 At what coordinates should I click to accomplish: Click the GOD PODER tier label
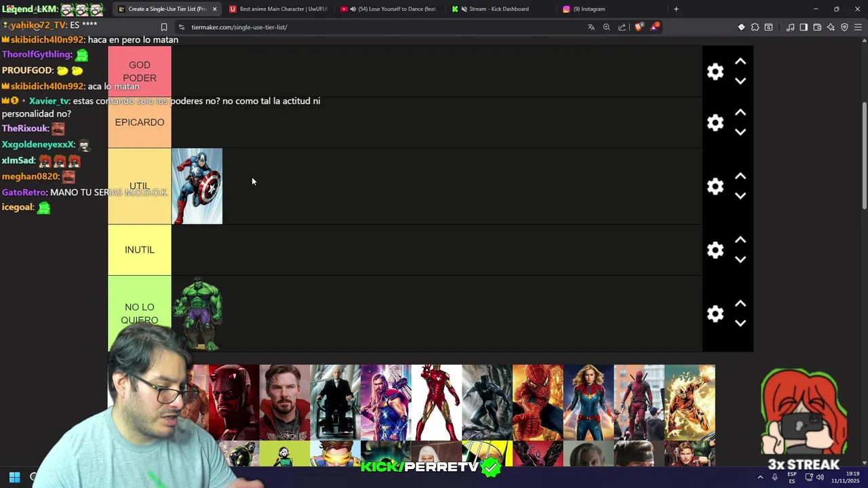coord(140,72)
